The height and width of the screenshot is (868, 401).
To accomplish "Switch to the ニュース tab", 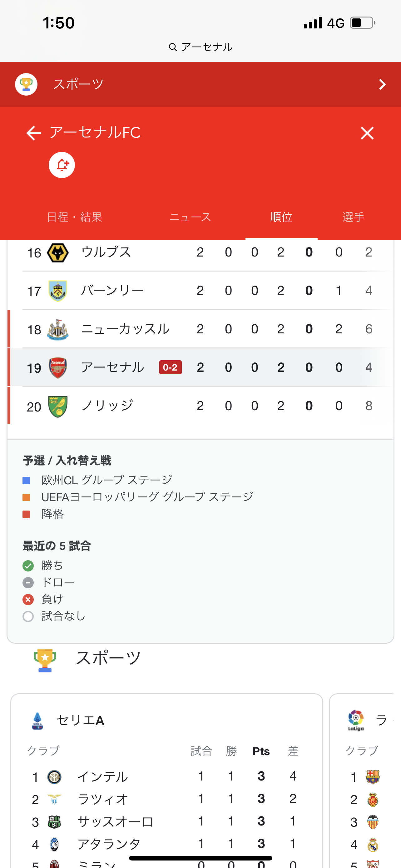I will [190, 217].
